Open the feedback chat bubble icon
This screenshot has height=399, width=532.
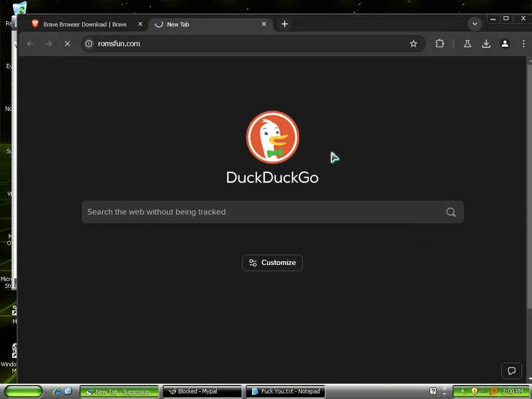(x=512, y=371)
